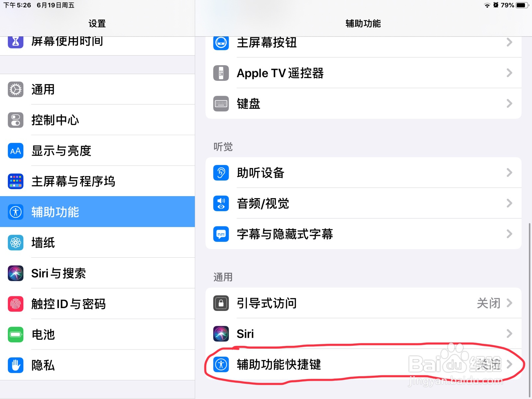
Task: Tap the 触控ID与密码 fingerprint icon
Action: click(16, 304)
